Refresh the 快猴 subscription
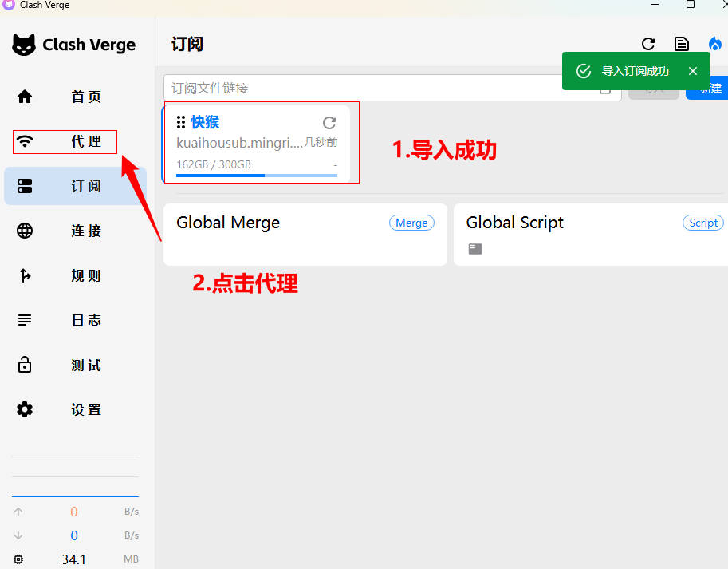This screenshot has height=569, width=728. pyautogui.click(x=329, y=123)
